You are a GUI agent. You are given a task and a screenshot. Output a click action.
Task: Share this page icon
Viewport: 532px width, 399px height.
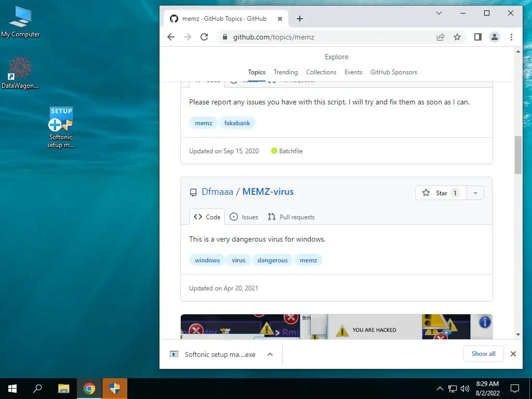coord(441,37)
